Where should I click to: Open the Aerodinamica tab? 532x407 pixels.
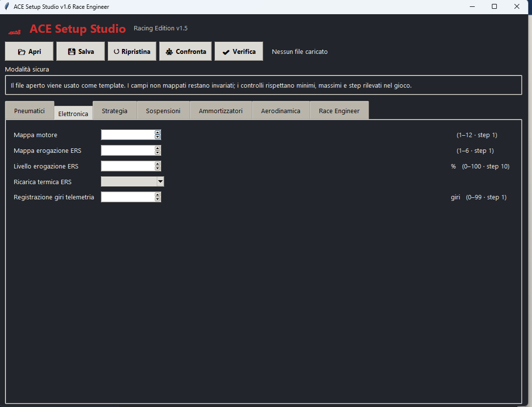pyautogui.click(x=281, y=111)
